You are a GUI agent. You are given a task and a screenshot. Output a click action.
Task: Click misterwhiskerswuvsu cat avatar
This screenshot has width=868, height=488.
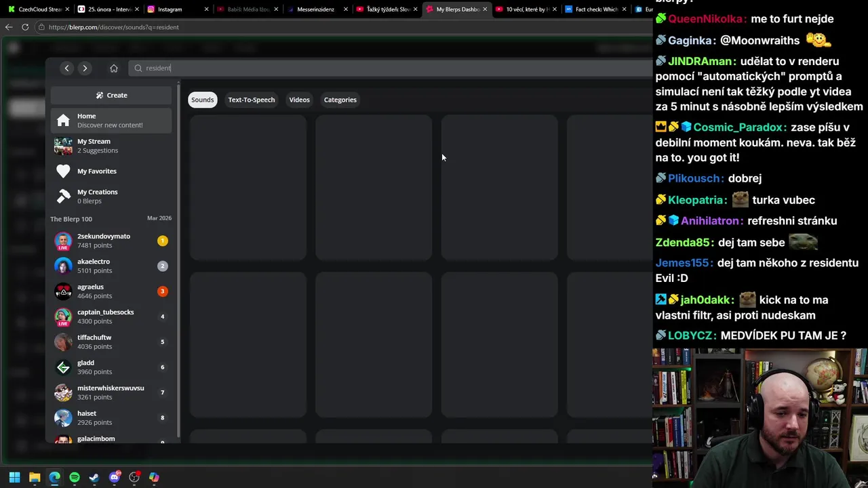[63, 392]
